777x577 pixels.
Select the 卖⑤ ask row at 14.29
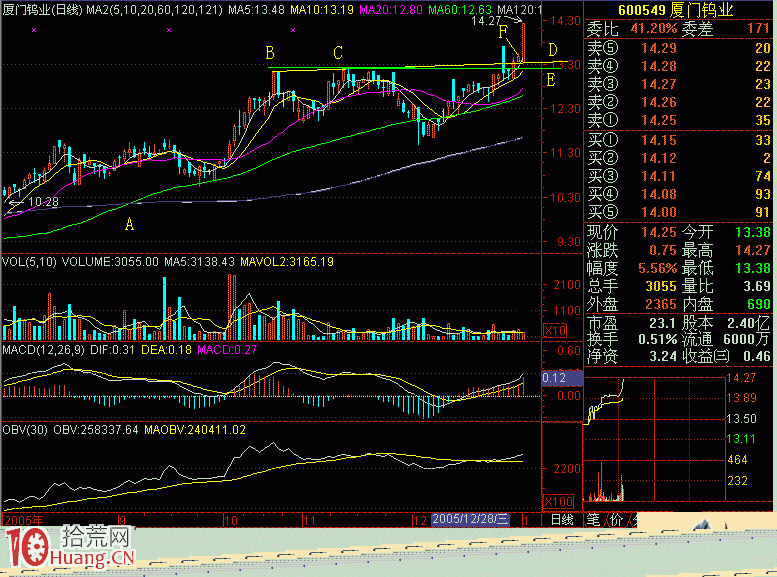[679, 48]
